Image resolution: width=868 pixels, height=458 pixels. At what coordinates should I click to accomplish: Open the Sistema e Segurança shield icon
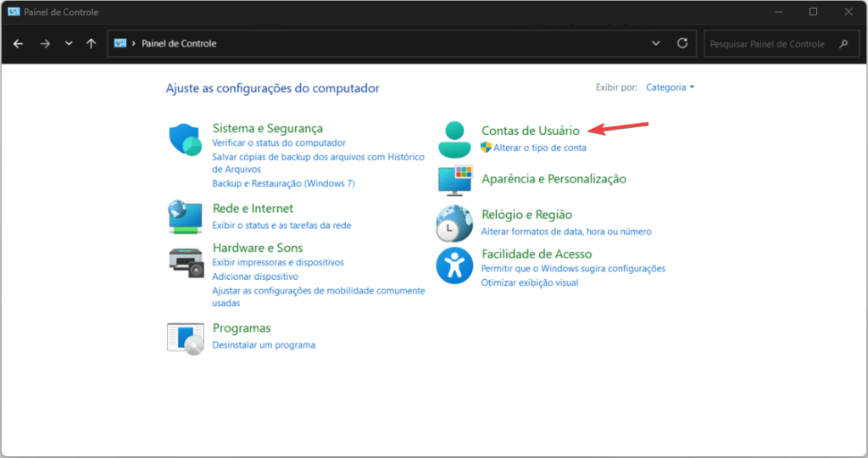tap(185, 140)
